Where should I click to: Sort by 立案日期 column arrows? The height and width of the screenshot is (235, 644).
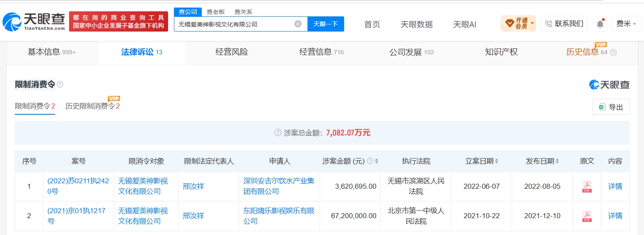(x=497, y=161)
